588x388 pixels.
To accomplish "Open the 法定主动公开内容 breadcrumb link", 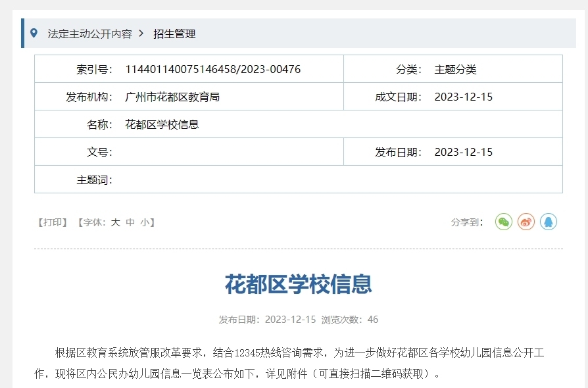I will [x=89, y=34].
